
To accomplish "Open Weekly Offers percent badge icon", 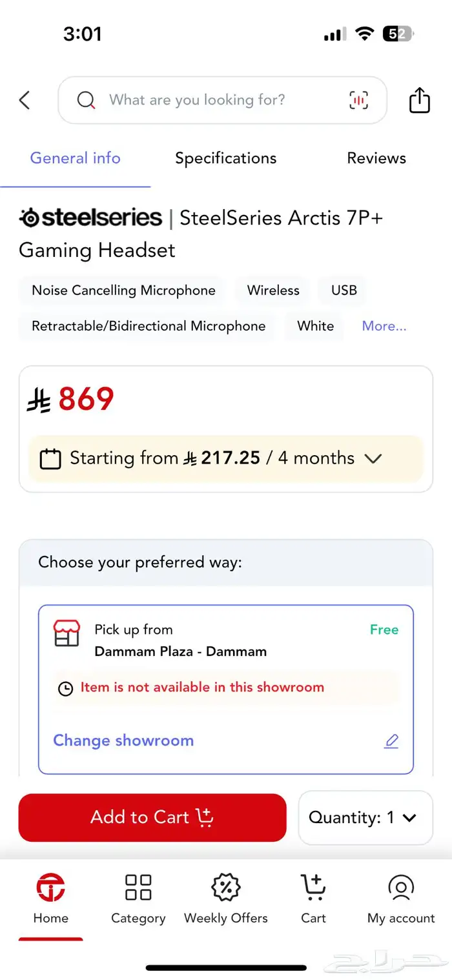I will click(x=226, y=887).
